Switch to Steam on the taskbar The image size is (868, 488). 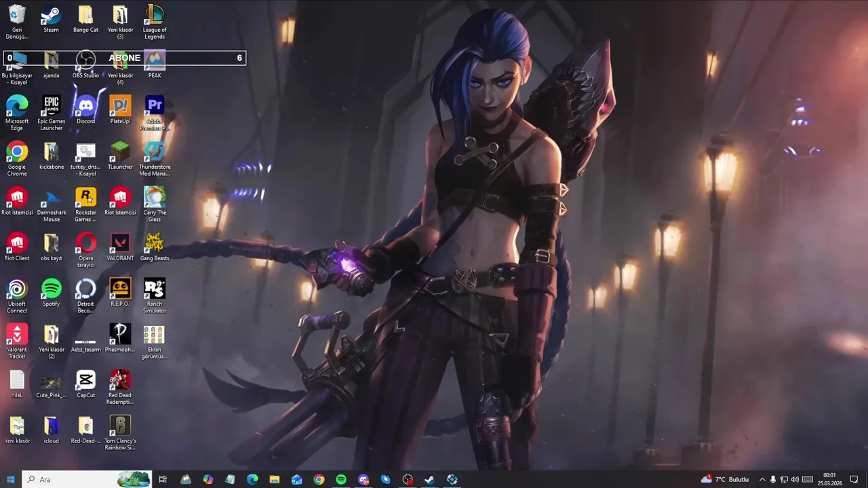point(430,479)
